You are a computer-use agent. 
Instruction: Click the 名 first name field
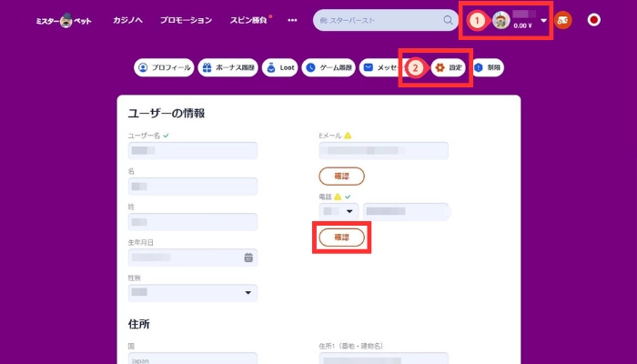(193, 187)
